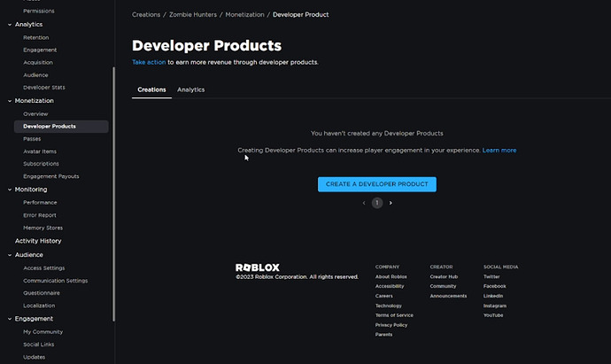Viewport: 611px width, 364px height.
Task: Open the Retention analytics page
Action: 35,37
